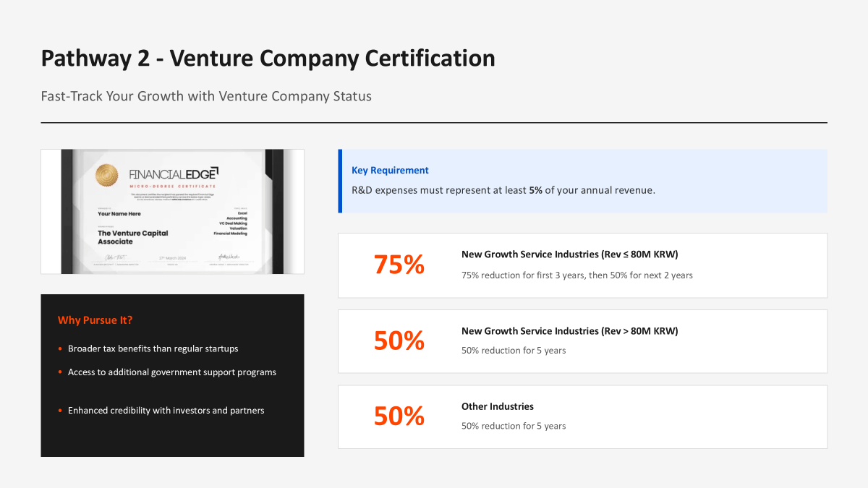Select the 50% figure beside 'Other Industries'
The width and height of the screenshot is (868, 488).
(x=399, y=416)
